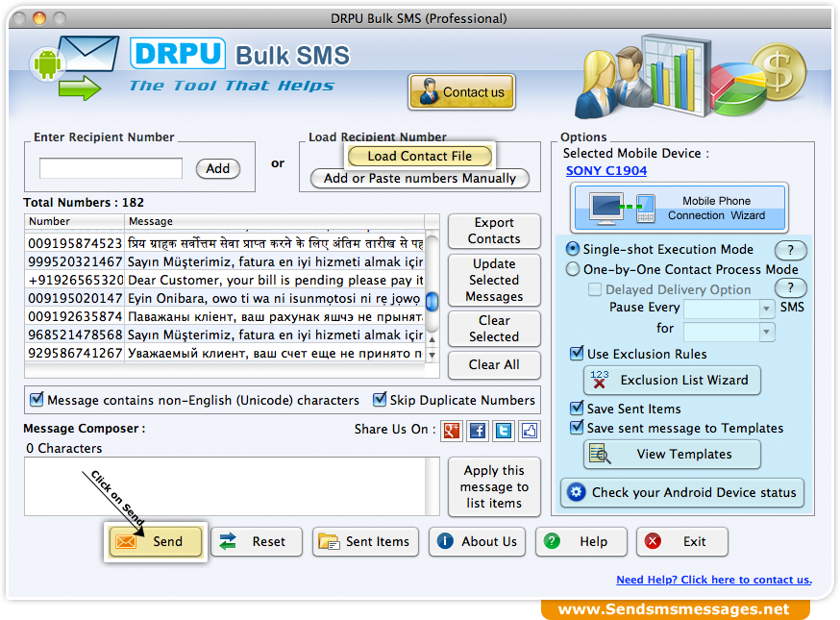Click the magnifier View Templates icon
The image size is (840, 620).
pos(600,454)
